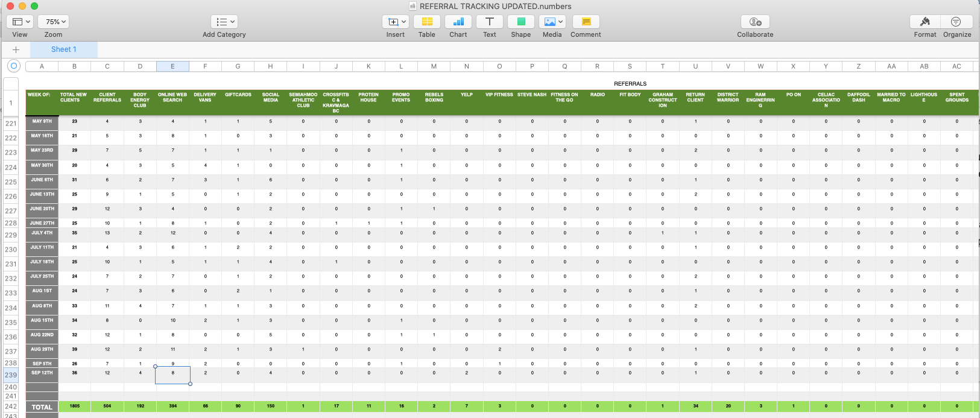Open the View options menu
The height and width of the screenshot is (418, 980).
point(20,22)
